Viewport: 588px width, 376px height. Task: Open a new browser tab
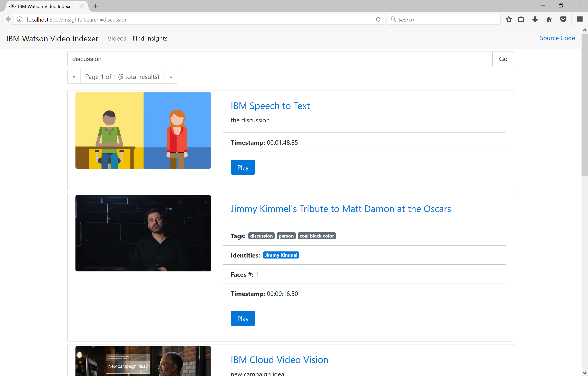pyautogui.click(x=95, y=6)
